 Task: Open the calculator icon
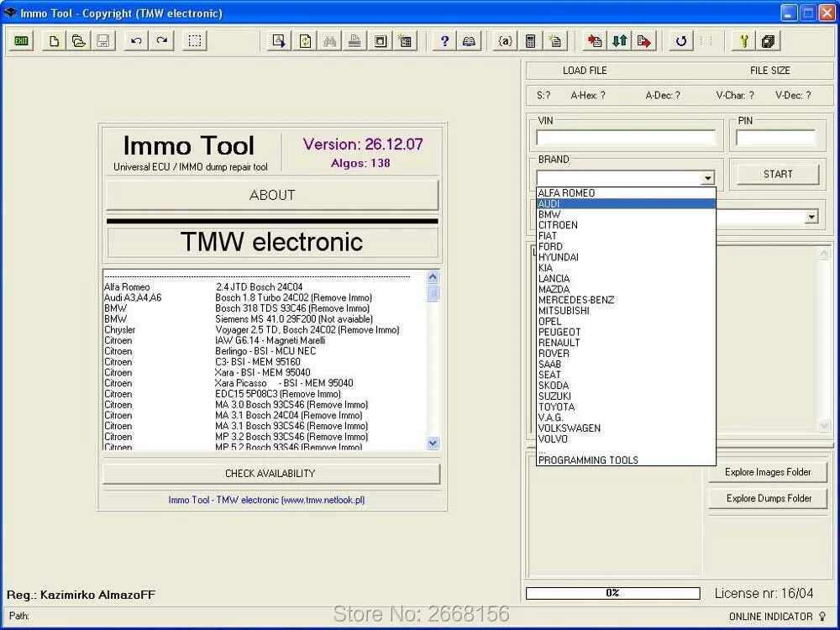530,40
